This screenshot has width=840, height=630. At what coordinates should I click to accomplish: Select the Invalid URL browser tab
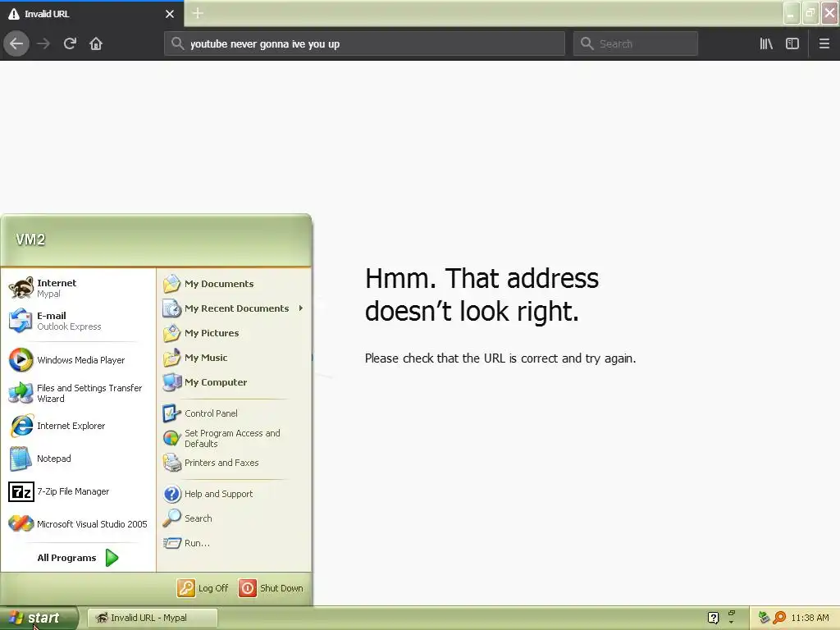point(92,14)
